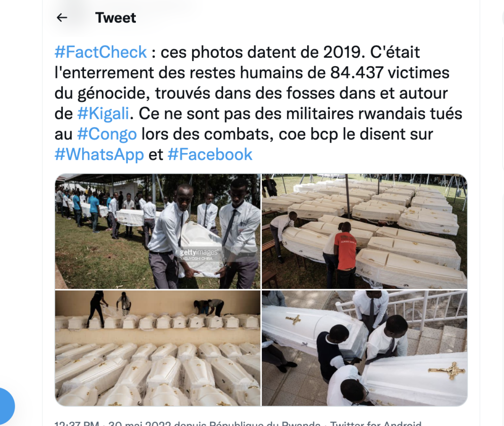Open photo of coffins carried on stairs
The image size is (504, 426).
364,348
